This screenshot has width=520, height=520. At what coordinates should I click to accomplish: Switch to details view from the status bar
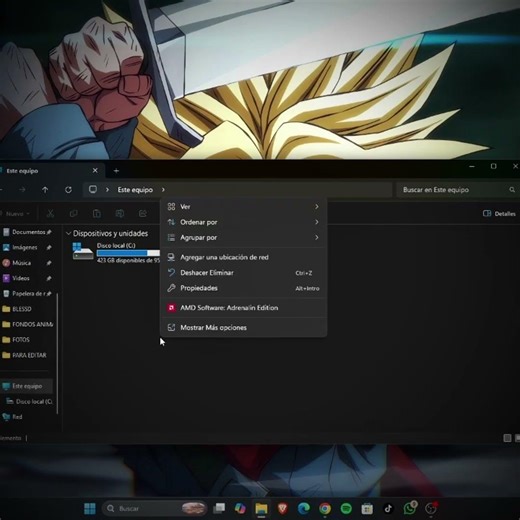pyautogui.click(x=507, y=438)
